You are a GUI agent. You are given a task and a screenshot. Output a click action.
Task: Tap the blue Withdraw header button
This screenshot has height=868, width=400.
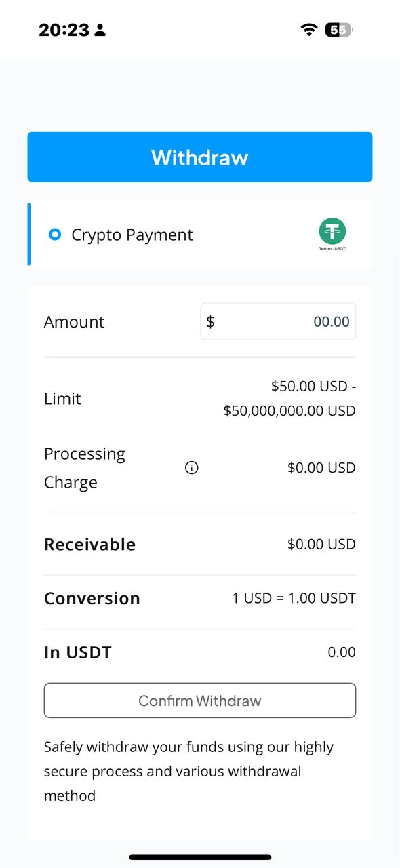(x=200, y=157)
